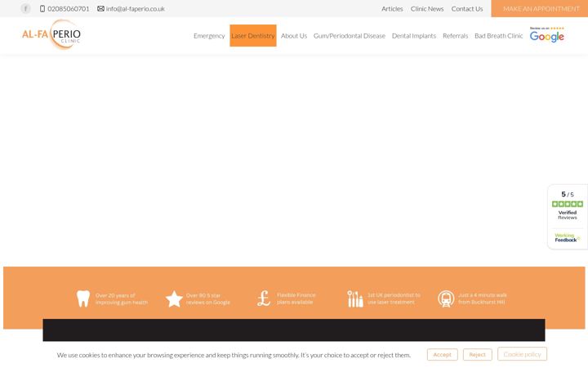This screenshot has width=588, height=368.
Task: Open the Facebook icon in top bar
Action: 25,9
